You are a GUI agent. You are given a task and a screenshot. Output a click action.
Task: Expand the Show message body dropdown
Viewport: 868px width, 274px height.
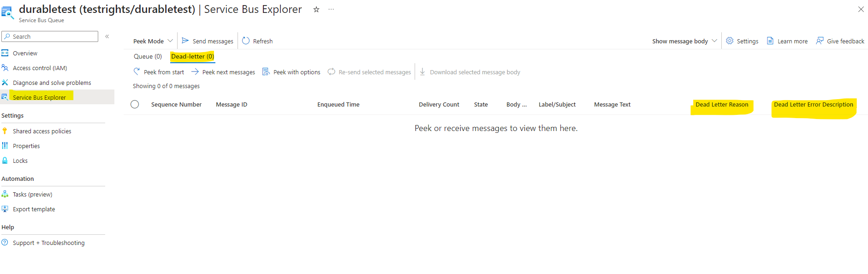[x=684, y=41]
